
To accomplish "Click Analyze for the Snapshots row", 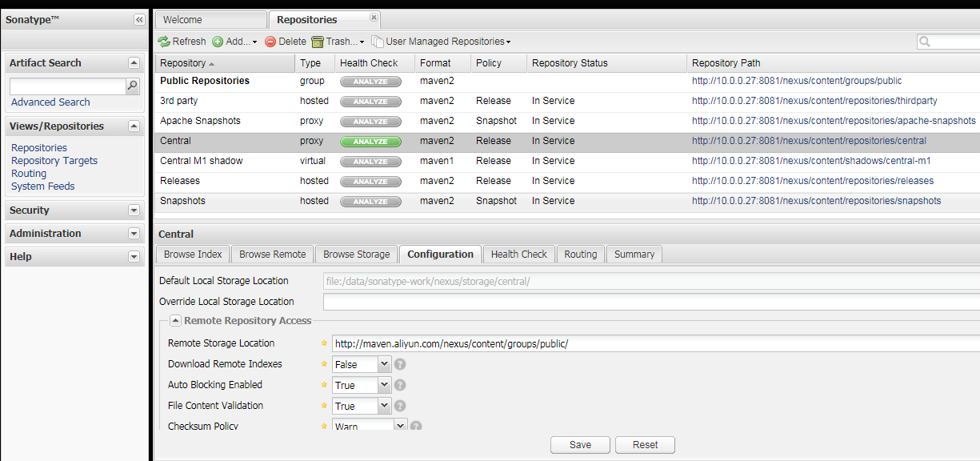I will point(370,201).
